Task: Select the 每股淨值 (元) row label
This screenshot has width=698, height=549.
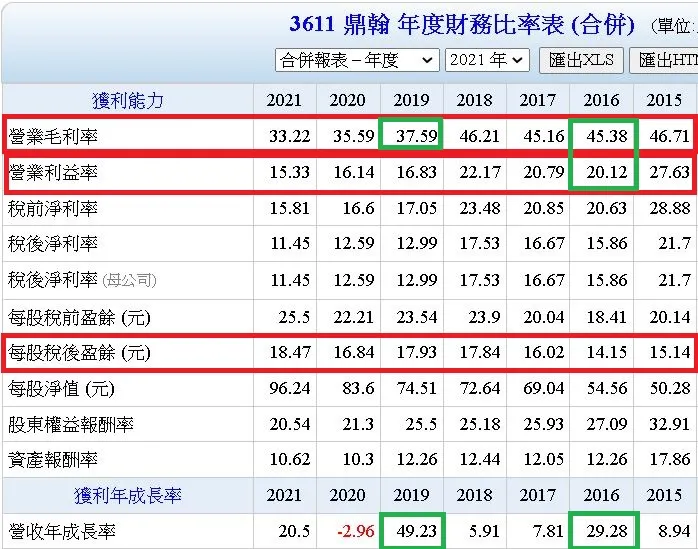Action: click(x=61, y=389)
